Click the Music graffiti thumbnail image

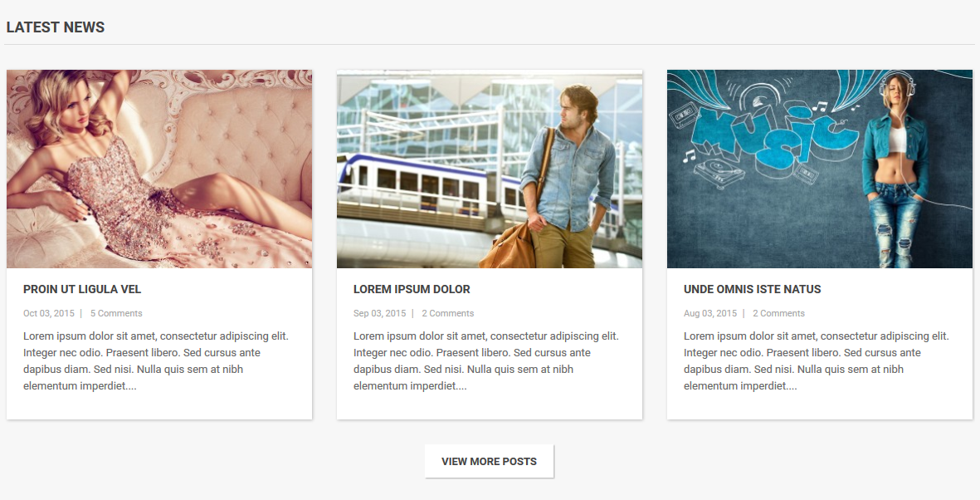819,169
